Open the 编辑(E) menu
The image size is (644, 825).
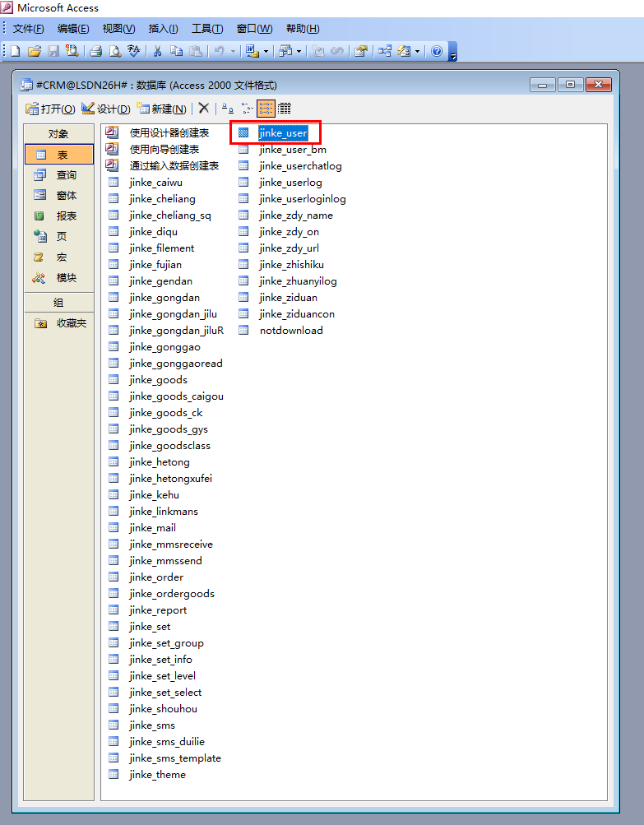coord(73,29)
